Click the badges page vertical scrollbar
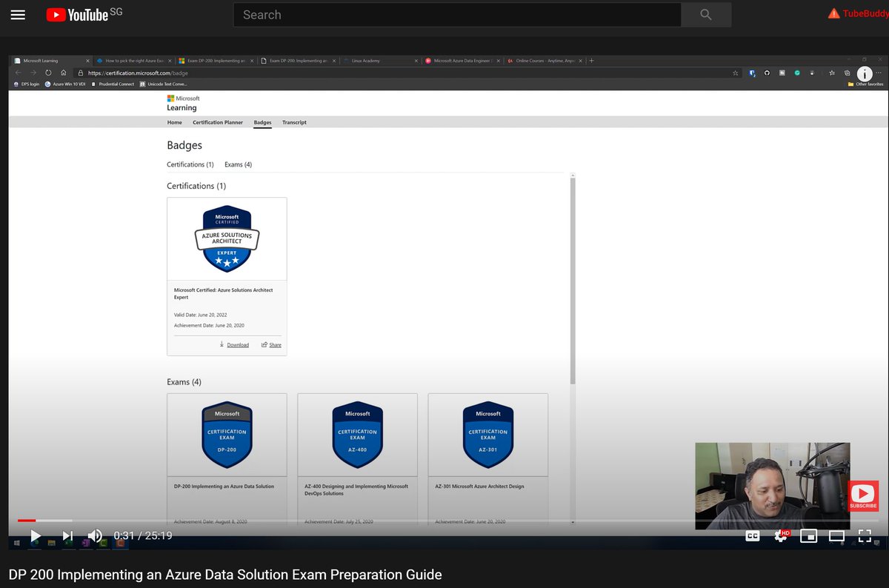 pyautogui.click(x=573, y=281)
